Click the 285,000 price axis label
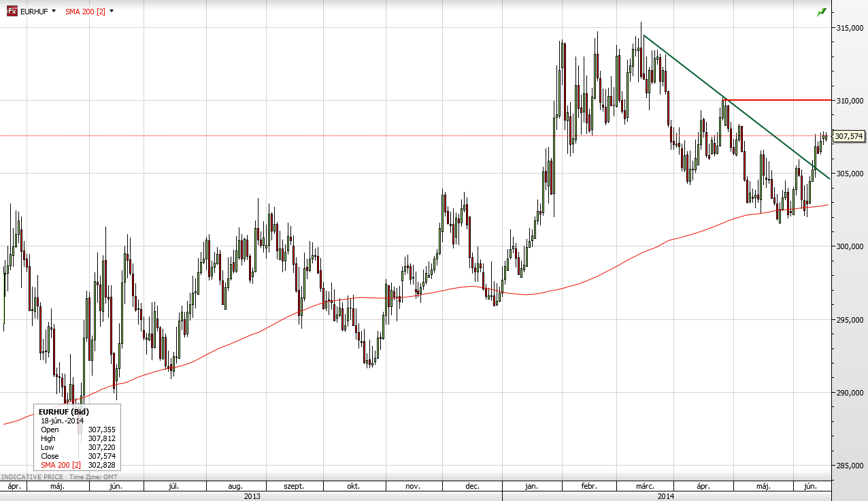The image size is (868, 501). [850, 466]
